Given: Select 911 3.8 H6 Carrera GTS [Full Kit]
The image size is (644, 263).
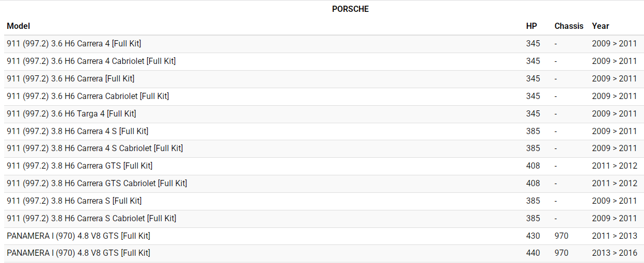Looking at the screenshot, I should (x=80, y=166).
